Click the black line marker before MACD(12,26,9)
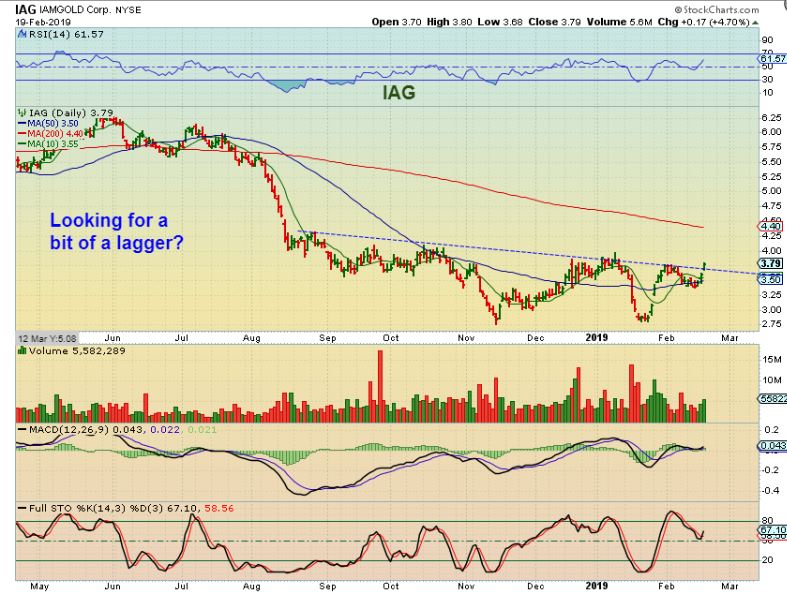 tap(22, 430)
